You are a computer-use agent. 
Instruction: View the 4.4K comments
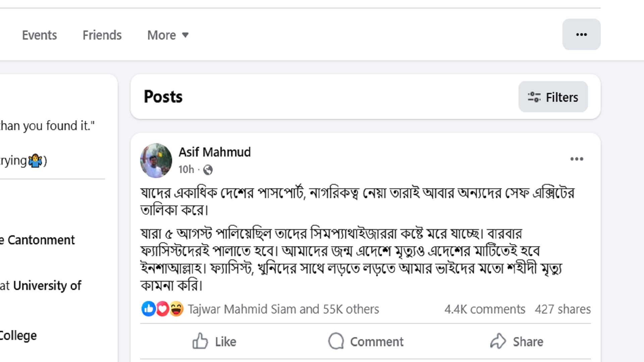[x=485, y=309]
